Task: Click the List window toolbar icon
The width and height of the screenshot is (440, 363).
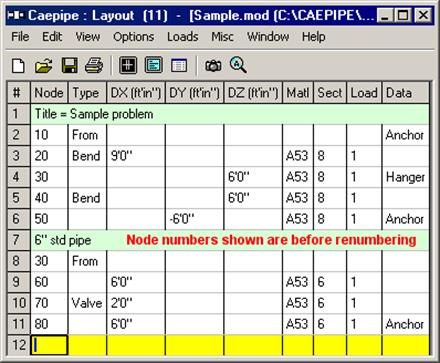Action: (154, 65)
